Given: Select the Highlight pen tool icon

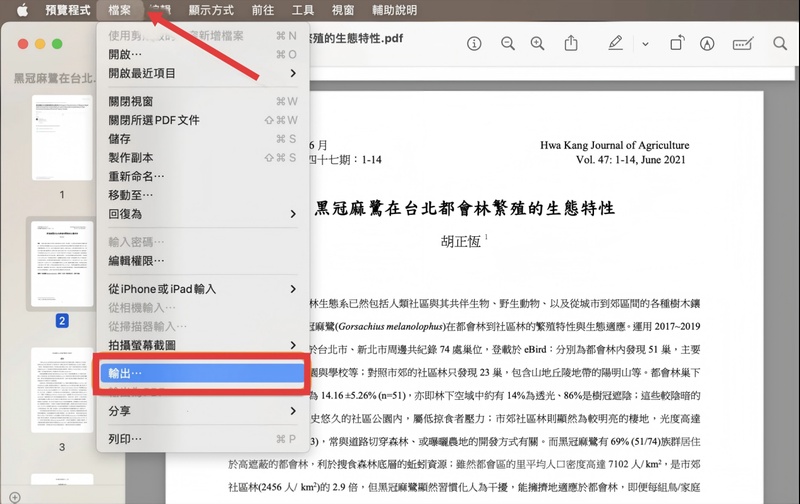Looking at the screenshot, I should [615, 44].
